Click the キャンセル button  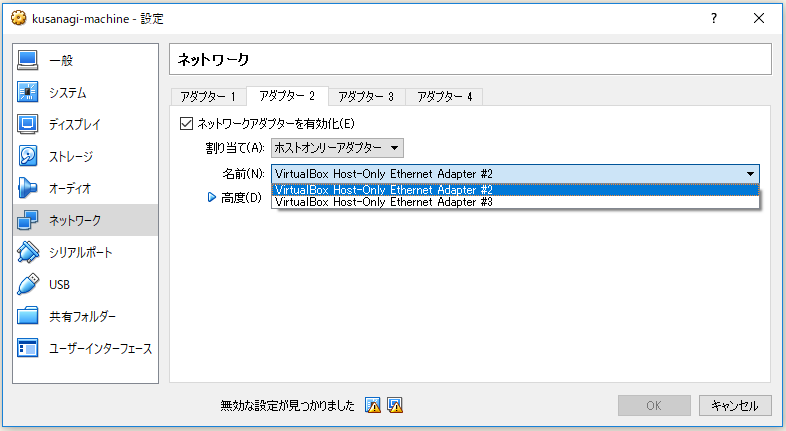pos(735,405)
